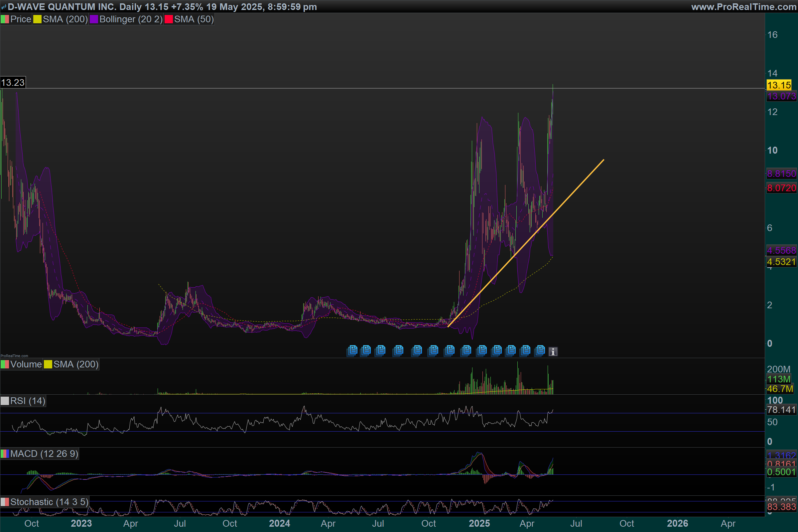The height and width of the screenshot is (532, 798).
Task: Toggle the SMA (50) indicator label
Action: [x=194, y=19]
